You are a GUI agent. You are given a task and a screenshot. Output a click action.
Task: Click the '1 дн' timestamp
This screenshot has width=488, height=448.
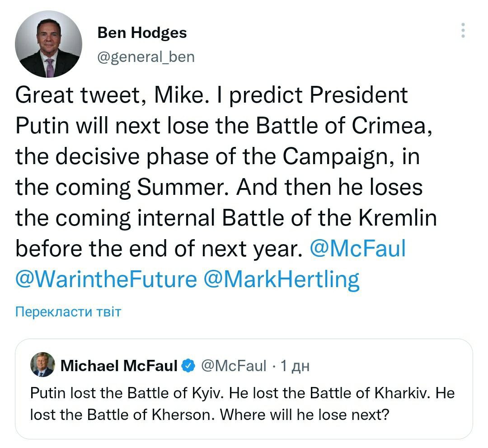[x=295, y=365]
